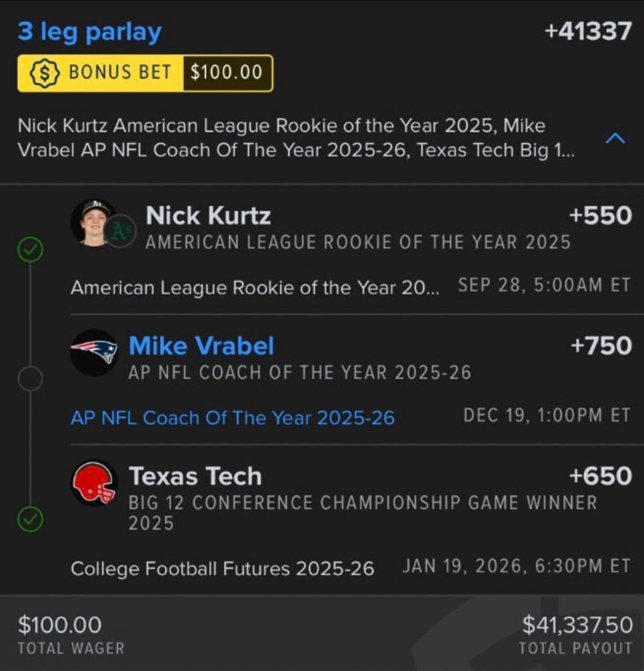Open AP NFL Coach Of The Year market link
The height and width of the screenshot is (671, 644).
tap(232, 418)
